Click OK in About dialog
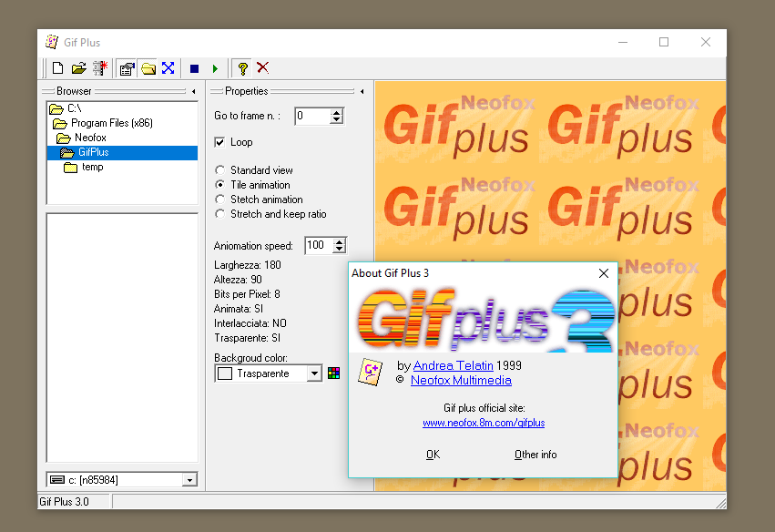Viewport: 775px width, 532px height. click(x=433, y=455)
